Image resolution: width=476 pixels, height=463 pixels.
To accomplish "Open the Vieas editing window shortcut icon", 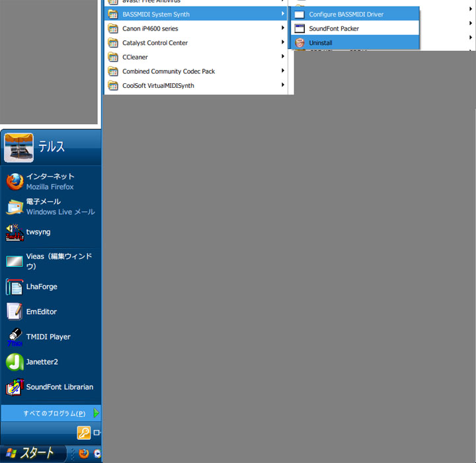I will (15, 262).
